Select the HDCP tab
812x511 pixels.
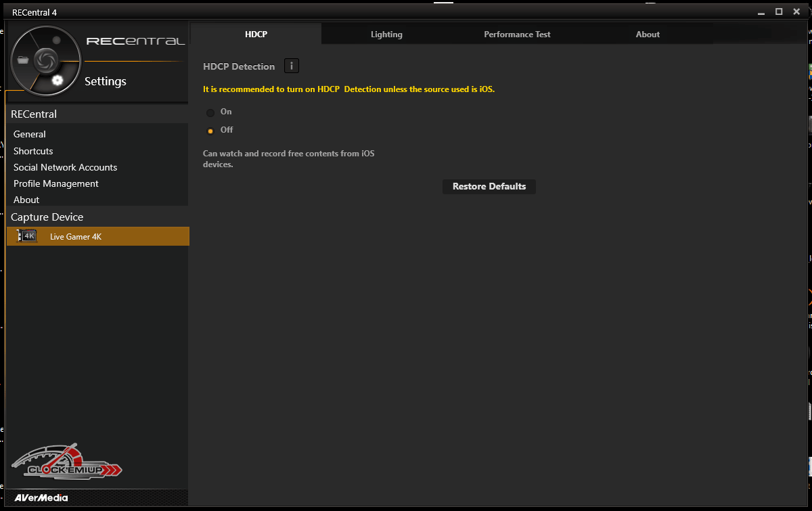point(256,35)
